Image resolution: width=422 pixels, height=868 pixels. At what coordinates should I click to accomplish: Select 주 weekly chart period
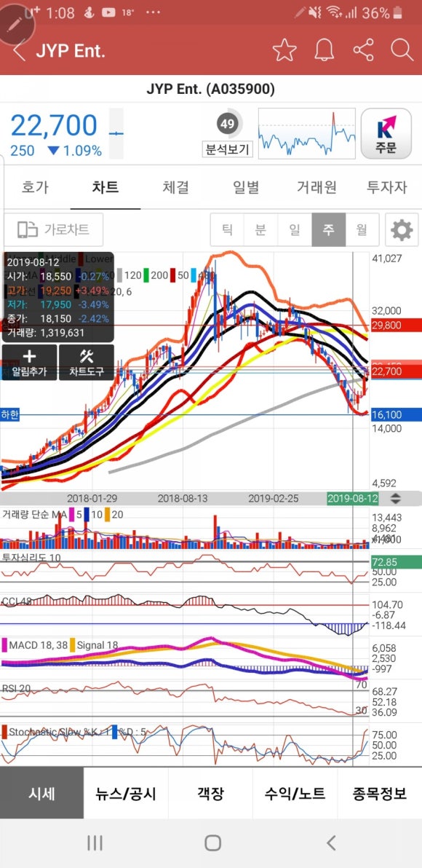pos(329,229)
